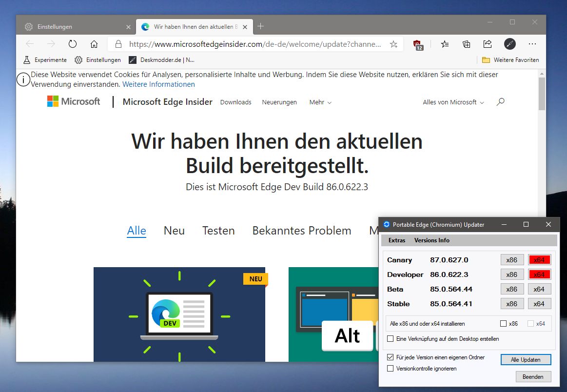
Task: Click the Canary version number 87.0.627.0
Action: point(449,260)
